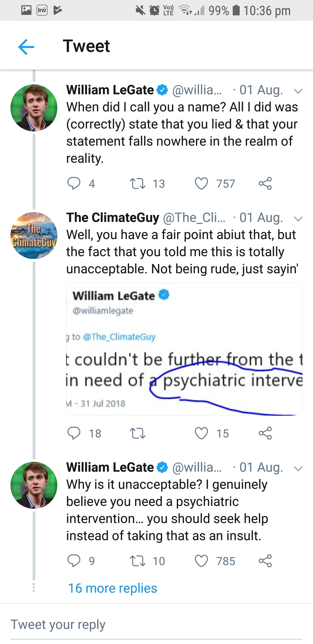Screen dimensions: 313x644
Task: Like the tweet with 785 likes
Action: [201, 561]
